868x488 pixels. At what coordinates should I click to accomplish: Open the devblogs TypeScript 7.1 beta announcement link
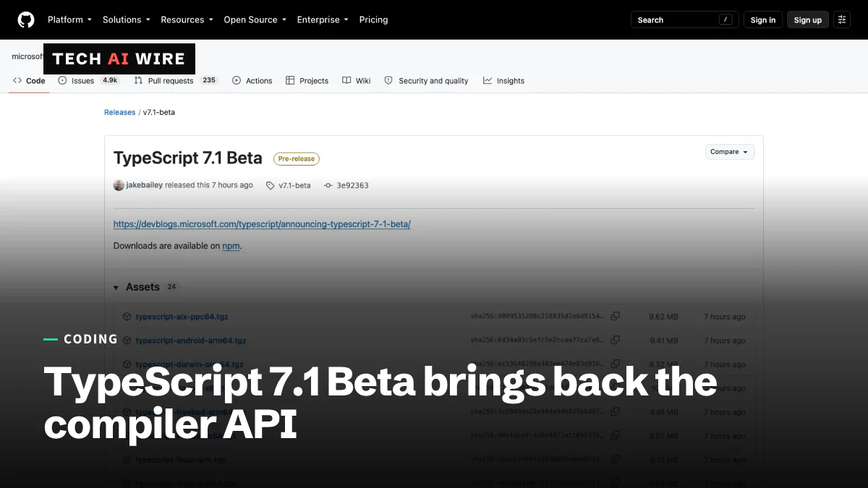pyautogui.click(x=262, y=224)
